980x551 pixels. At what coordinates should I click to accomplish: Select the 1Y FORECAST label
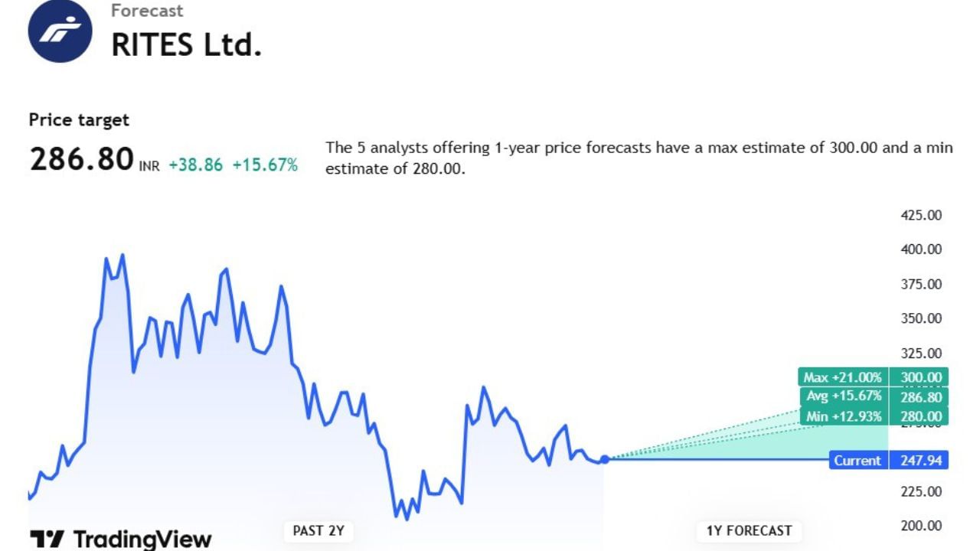point(749,530)
